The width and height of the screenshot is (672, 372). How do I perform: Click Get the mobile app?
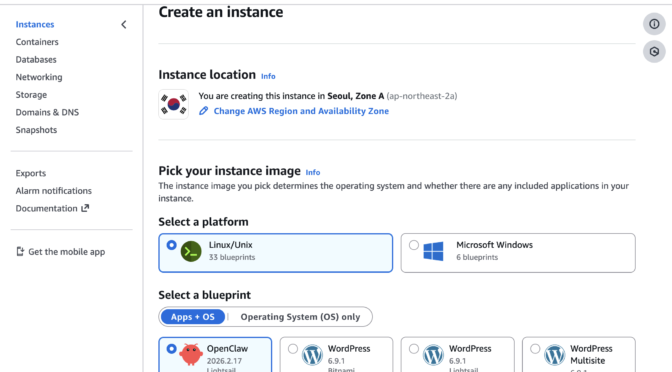(66, 252)
